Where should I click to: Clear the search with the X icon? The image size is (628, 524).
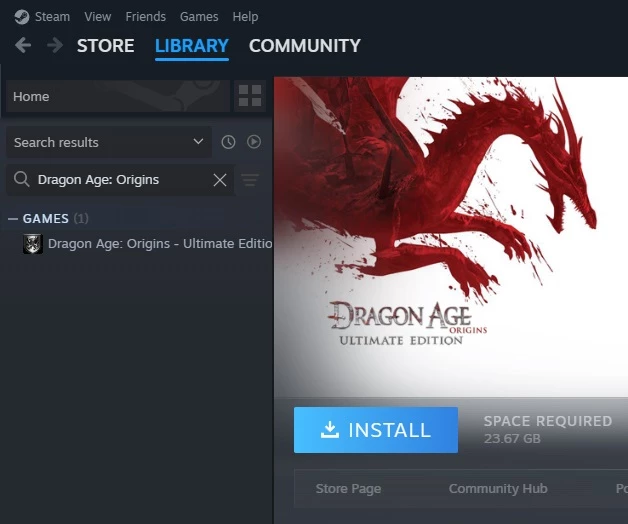tap(220, 180)
